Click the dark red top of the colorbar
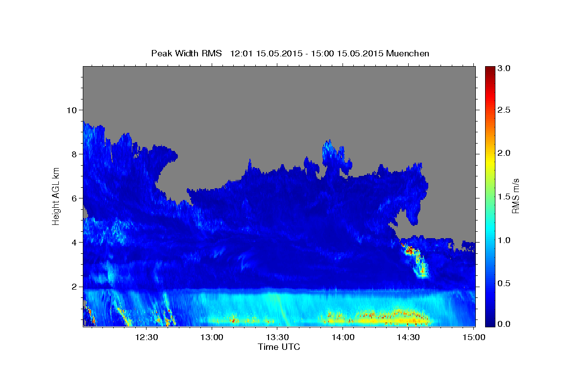Viewport: 588px width, 392px height. (490, 71)
